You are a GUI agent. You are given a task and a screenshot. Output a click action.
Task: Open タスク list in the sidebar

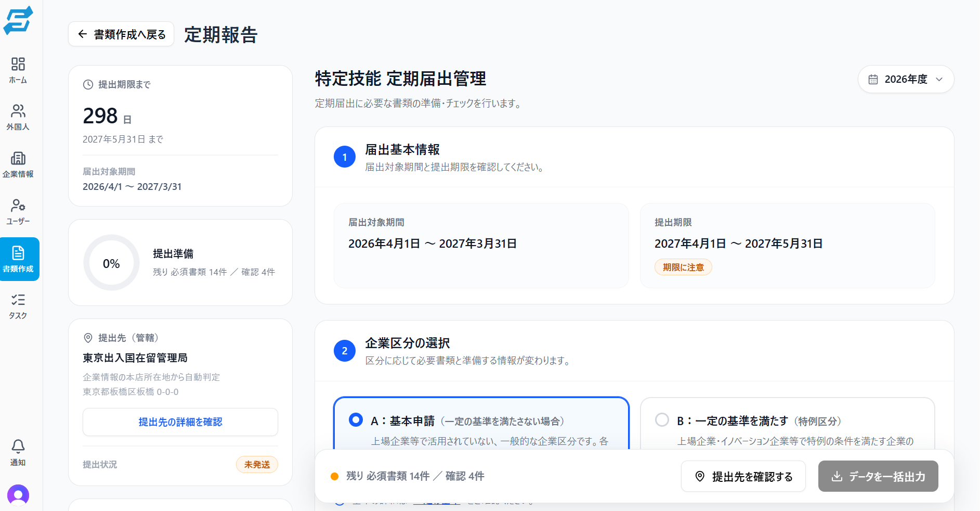(x=18, y=306)
